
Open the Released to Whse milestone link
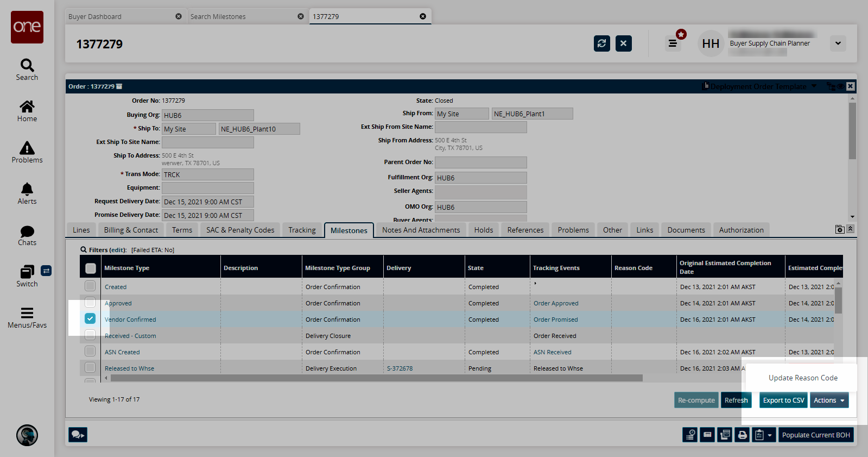(x=129, y=368)
